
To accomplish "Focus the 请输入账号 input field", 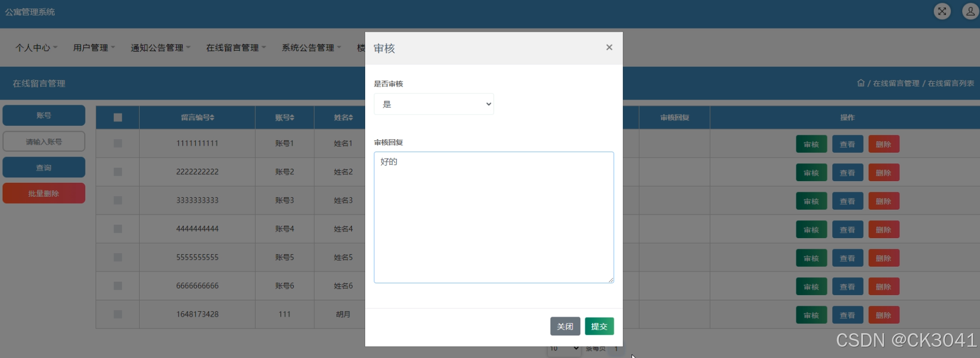I will point(44,142).
